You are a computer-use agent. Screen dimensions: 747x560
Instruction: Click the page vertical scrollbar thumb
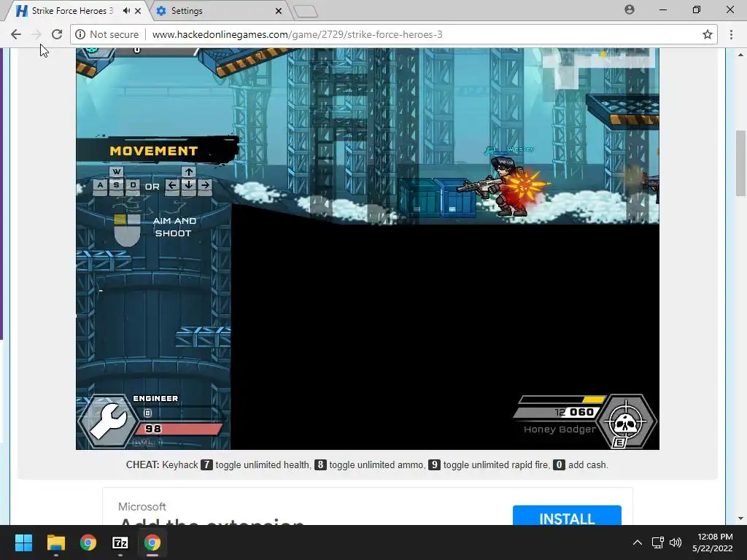[740, 163]
